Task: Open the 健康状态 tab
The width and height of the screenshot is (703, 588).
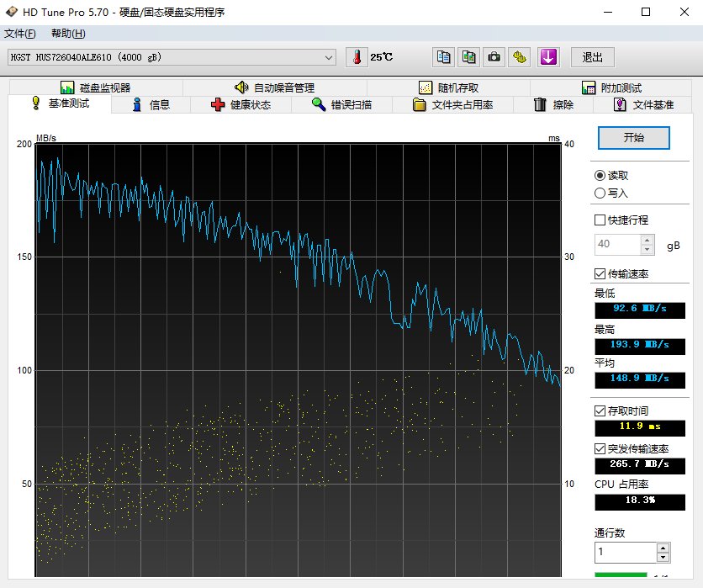Action: [241, 105]
